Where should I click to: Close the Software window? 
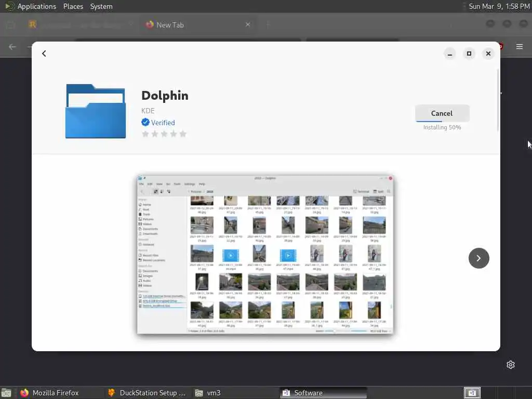(x=488, y=54)
